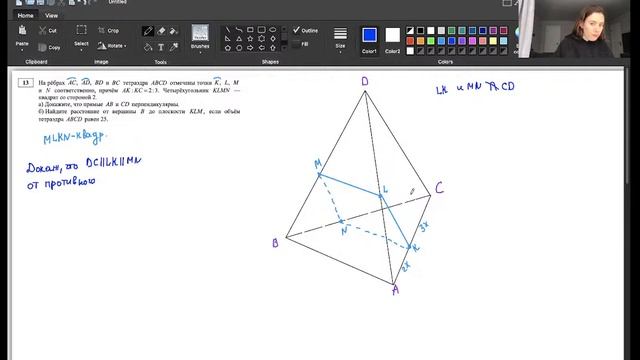Pick the Right triangle shape
Screen dimensions: 640x360
click(228, 39)
